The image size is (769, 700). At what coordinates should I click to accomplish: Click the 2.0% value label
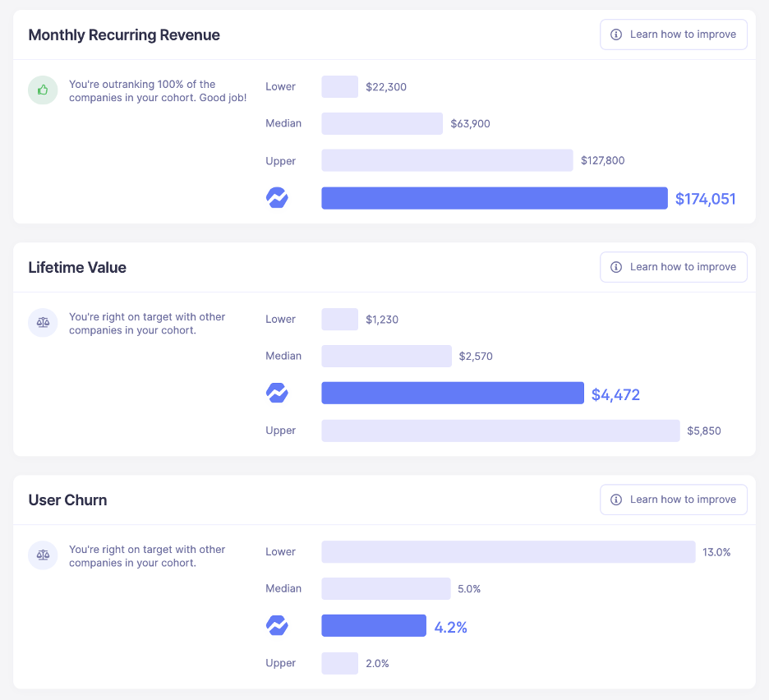point(377,663)
